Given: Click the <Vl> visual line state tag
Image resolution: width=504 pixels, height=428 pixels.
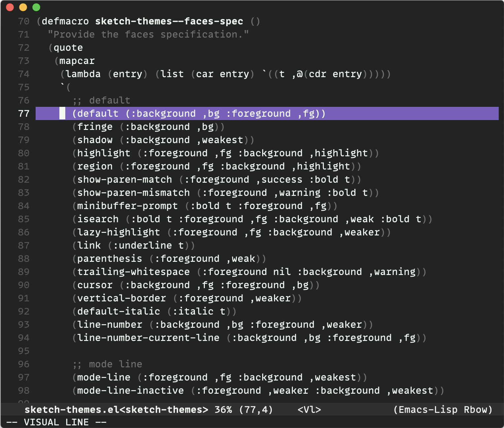Looking at the screenshot, I should click(x=309, y=410).
